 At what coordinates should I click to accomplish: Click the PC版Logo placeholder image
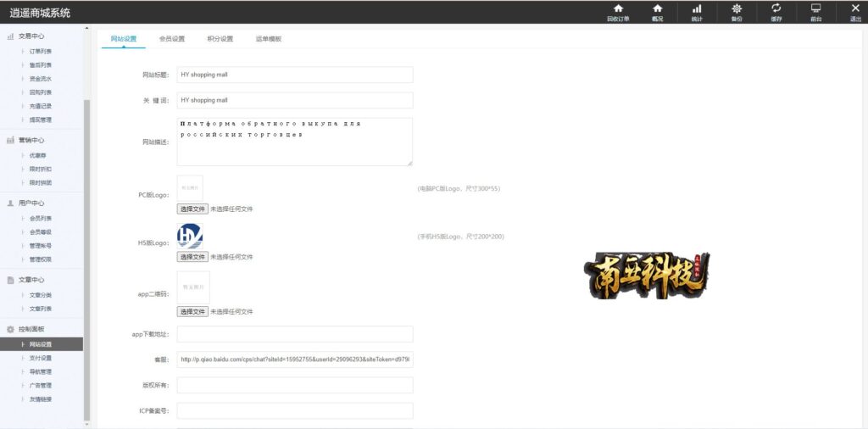[190, 188]
